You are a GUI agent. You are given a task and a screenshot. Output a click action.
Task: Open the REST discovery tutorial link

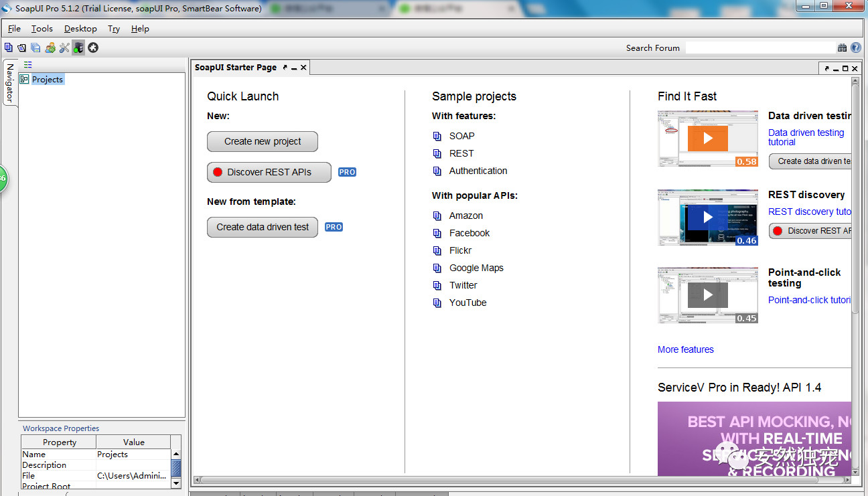pyautogui.click(x=810, y=212)
